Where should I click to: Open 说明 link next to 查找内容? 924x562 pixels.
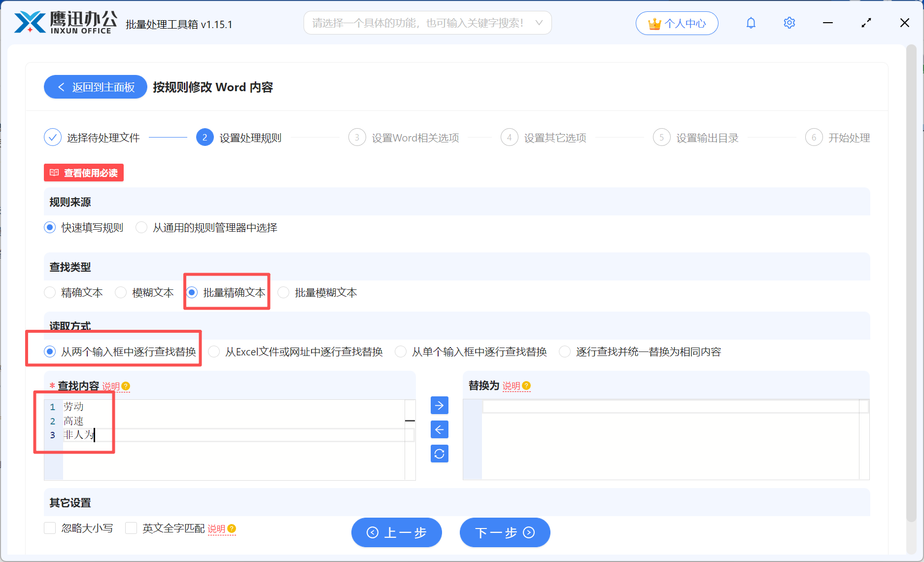pyautogui.click(x=111, y=386)
